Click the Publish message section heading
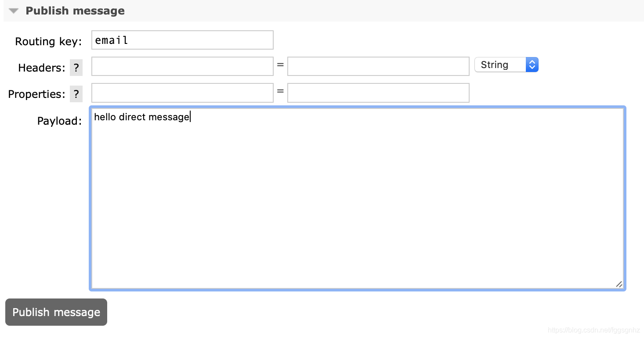This screenshot has width=644, height=338. tap(75, 11)
